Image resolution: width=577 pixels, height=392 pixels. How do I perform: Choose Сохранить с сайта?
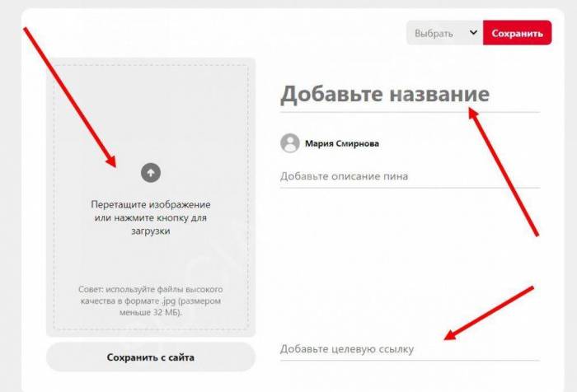(151, 357)
